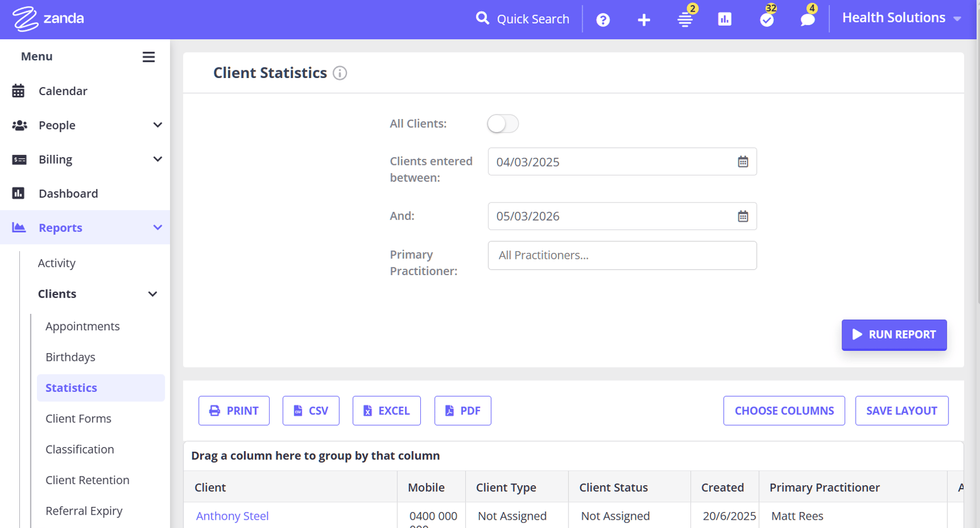Open tasks checkmark icon with badge 32
980x528 pixels.
(767, 20)
